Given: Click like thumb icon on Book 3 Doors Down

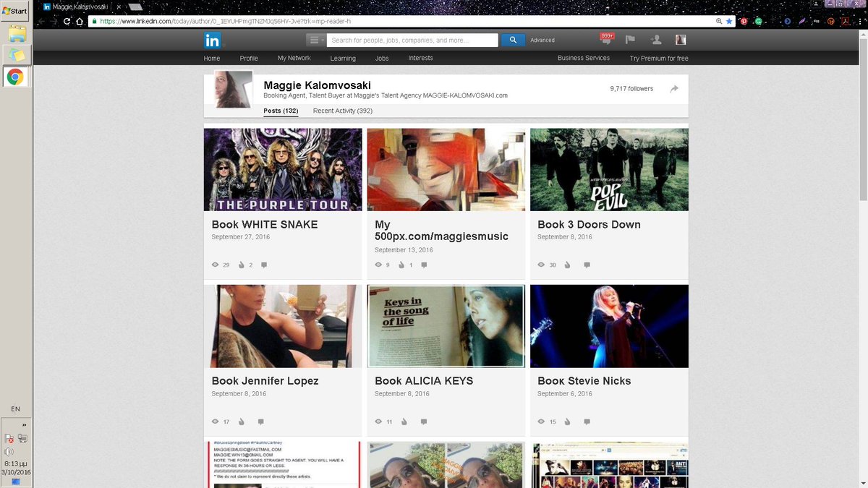Looking at the screenshot, I should coord(567,265).
